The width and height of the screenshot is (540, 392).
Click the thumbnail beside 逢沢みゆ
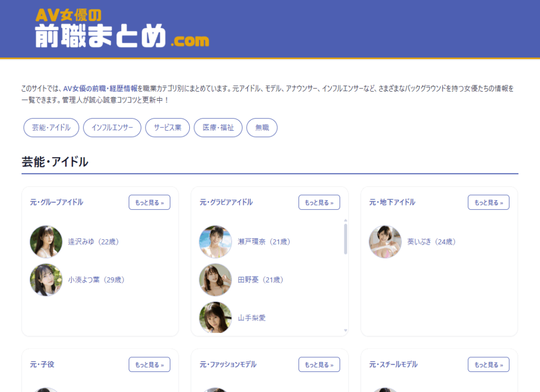tap(46, 242)
